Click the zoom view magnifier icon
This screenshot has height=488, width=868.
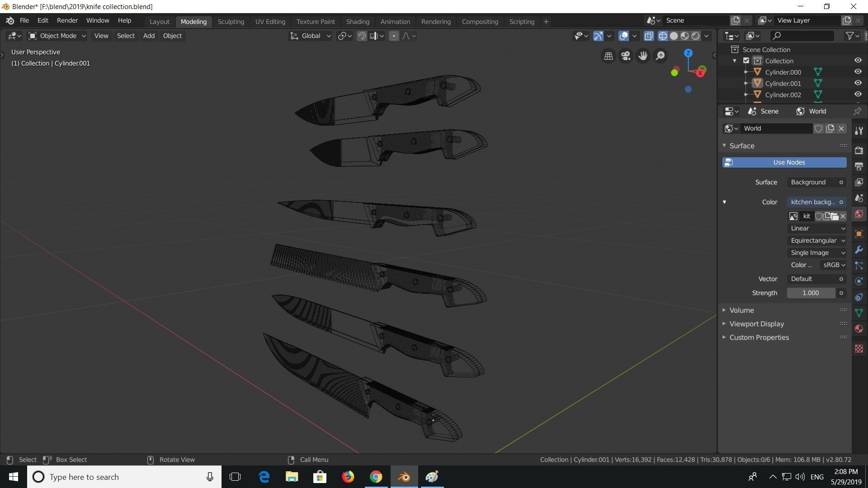[x=660, y=56]
